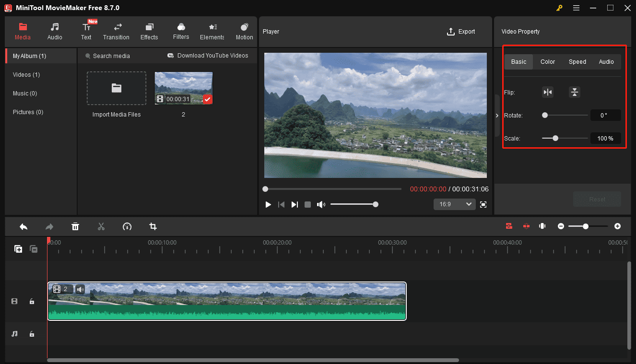Click the Rotate degree value field
This screenshot has width=636, height=364.
tap(605, 115)
